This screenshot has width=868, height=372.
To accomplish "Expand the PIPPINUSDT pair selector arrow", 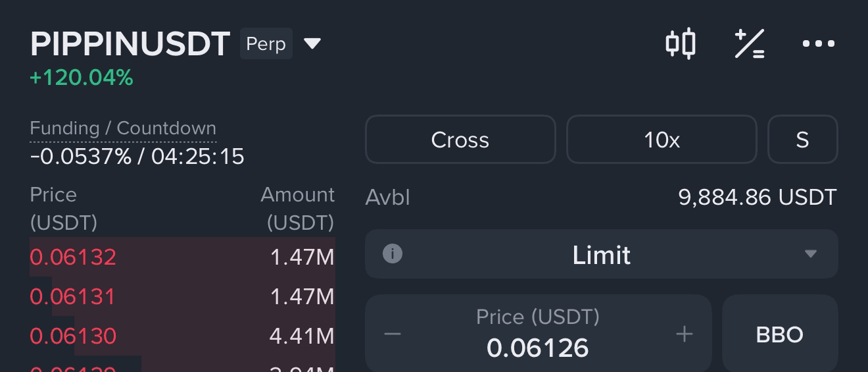I will click(312, 44).
